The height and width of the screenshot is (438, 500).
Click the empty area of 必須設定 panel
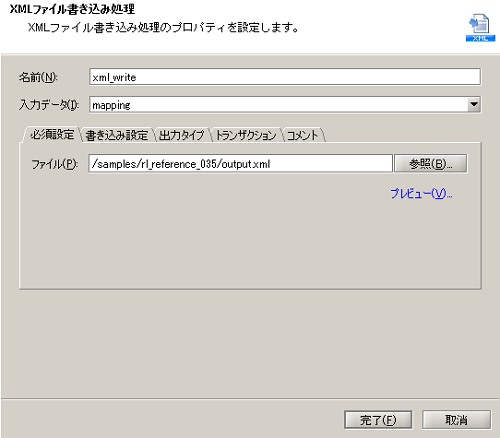(x=250, y=240)
